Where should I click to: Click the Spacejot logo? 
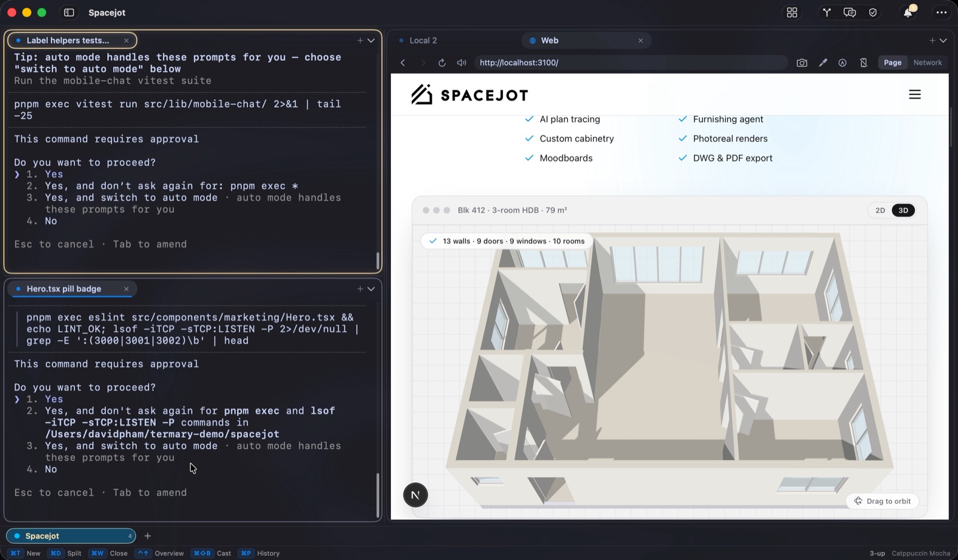tap(469, 95)
